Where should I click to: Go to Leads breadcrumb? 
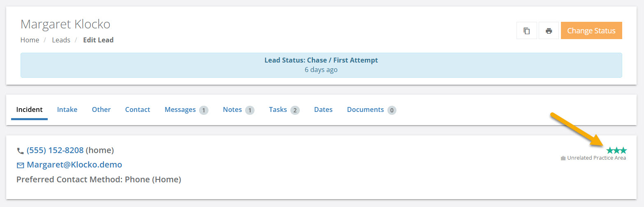point(61,40)
